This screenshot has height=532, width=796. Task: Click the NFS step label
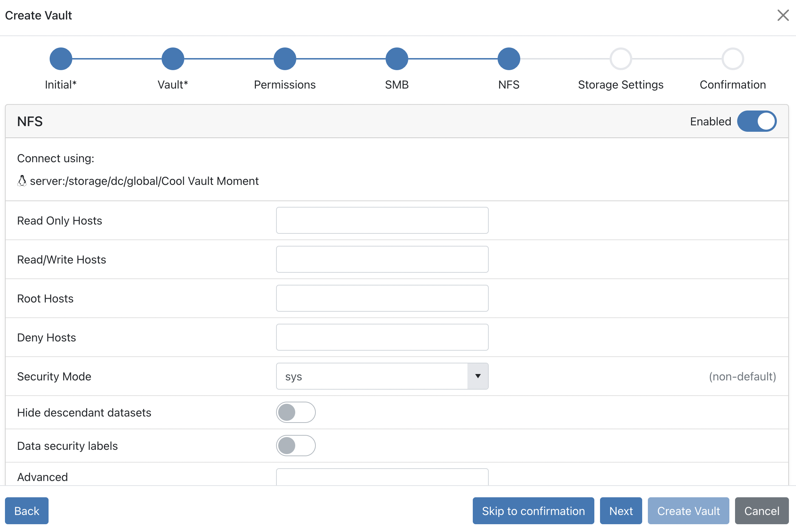coord(509,85)
